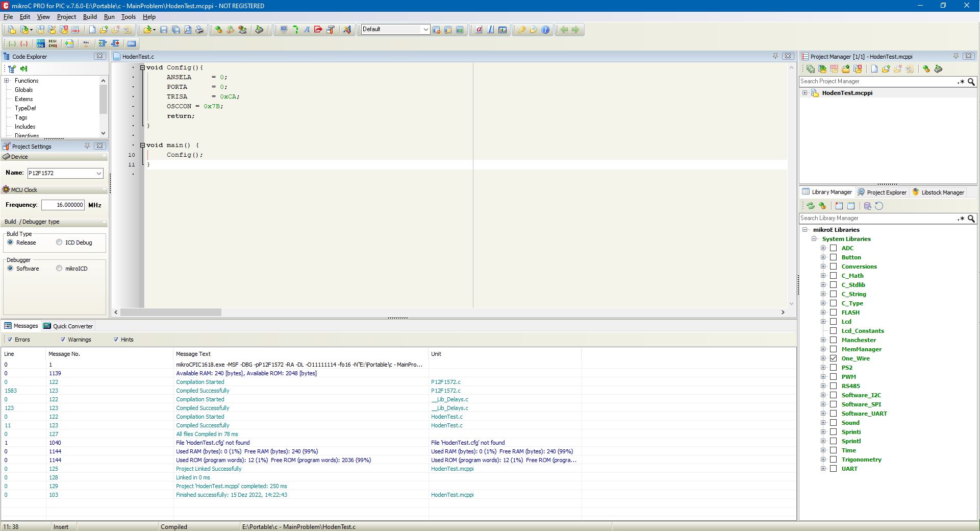Select ICD Debug build type

coord(59,243)
